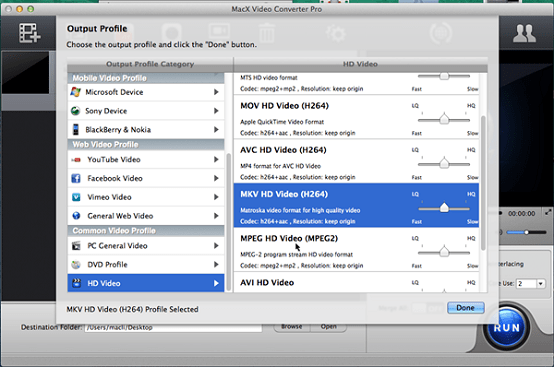Click the 00:00:00 timecode text
The width and height of the screenshot is (554, 367).
pyautogui.click(x=521, y=213)
